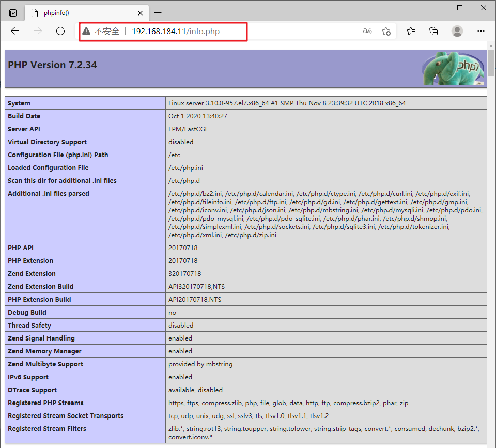Click 'Zend Extension Build' label
Viewport: 496px width, 448px height.
[x=40, y=287]
